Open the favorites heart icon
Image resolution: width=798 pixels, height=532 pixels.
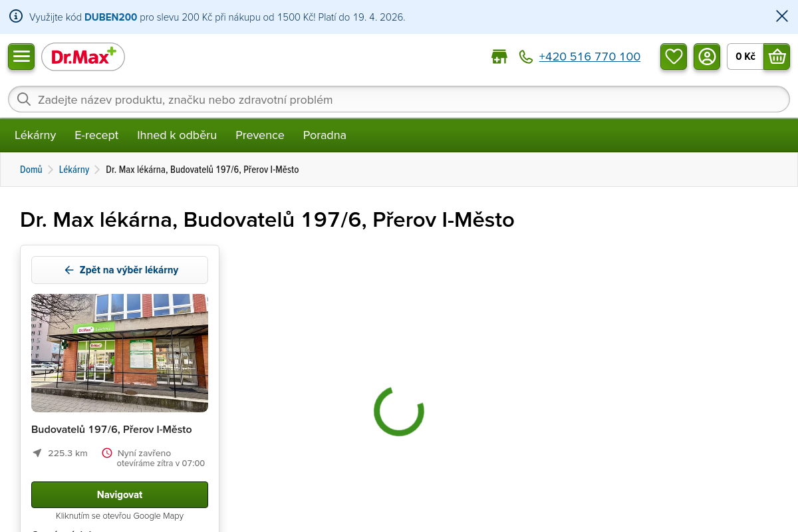tap(674, 57)
